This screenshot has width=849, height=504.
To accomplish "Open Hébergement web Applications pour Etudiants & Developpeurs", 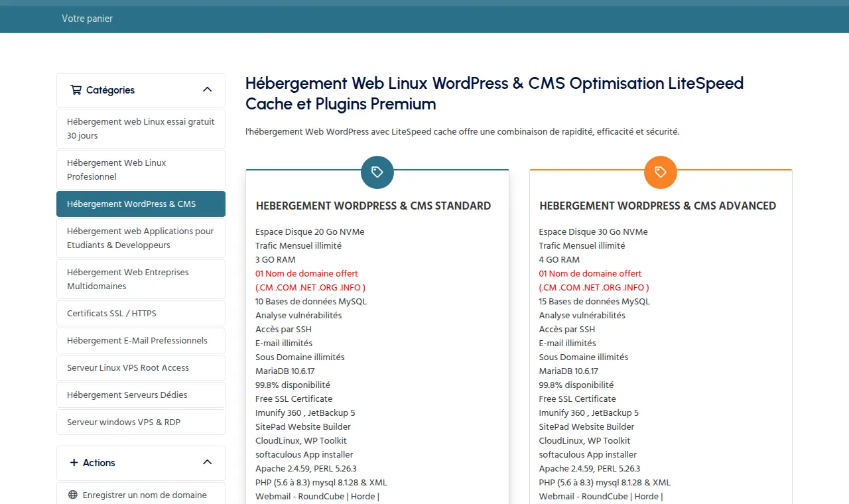I will point(141,238).
